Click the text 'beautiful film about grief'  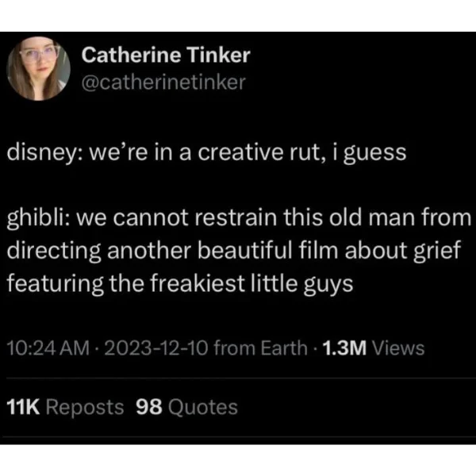329,251
